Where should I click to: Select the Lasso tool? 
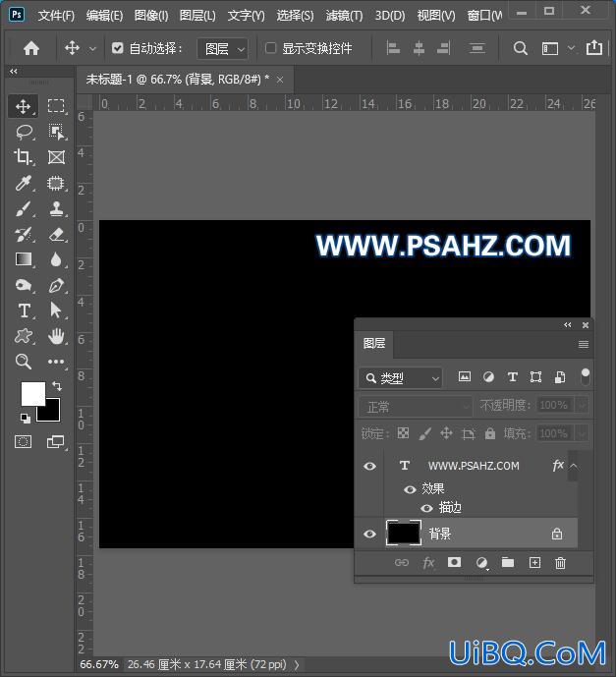[x=25, y=132]
